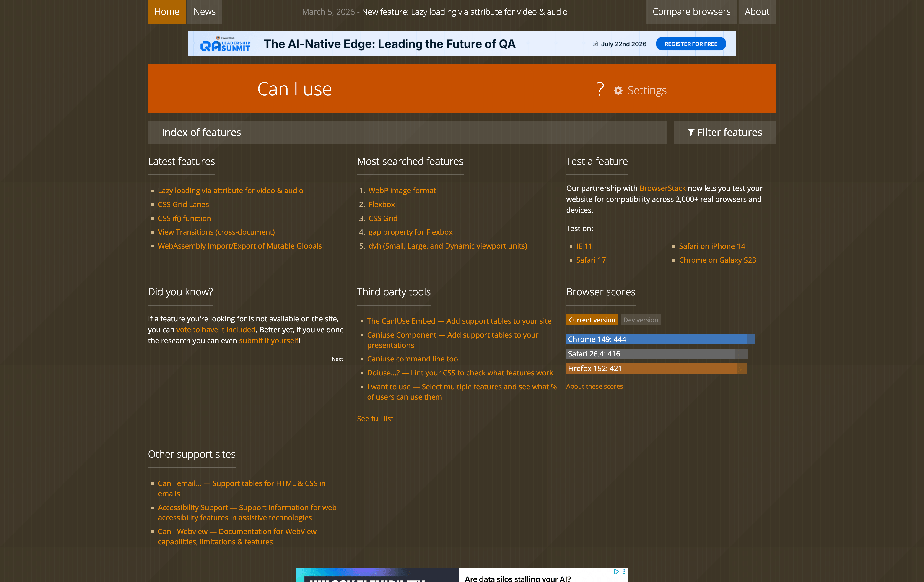Click the QA Leadership Summit logo
This screenshot has width=924, height=582.
pyautogui.click(x=225, y=44)
